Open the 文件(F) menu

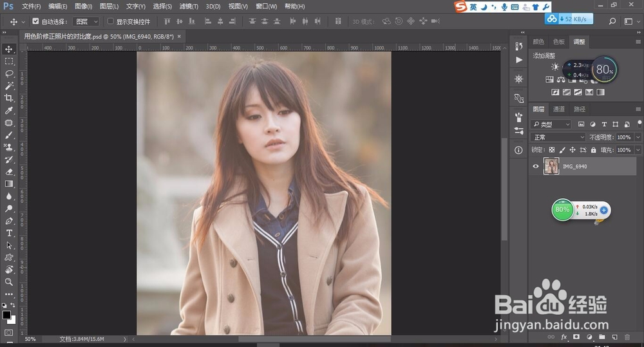point(31,6)
